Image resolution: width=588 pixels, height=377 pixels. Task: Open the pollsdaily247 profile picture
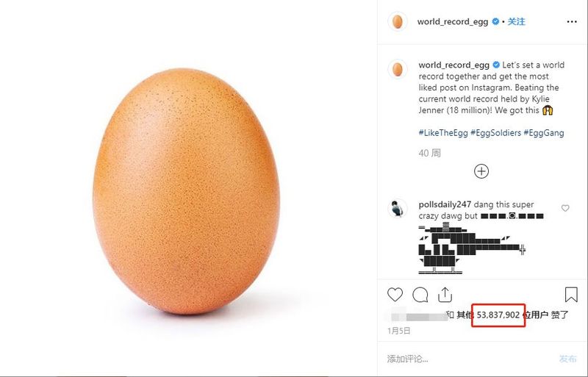[x=398, y=208]
